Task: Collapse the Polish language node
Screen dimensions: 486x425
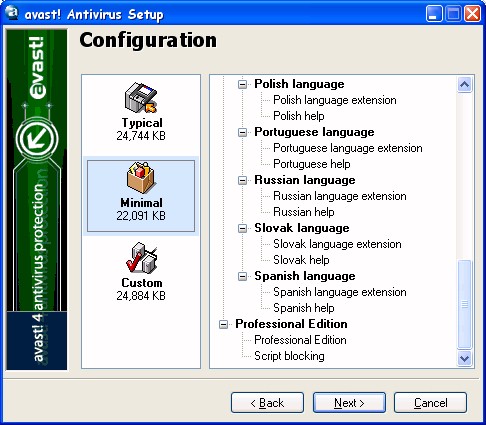Action: (243, 84)
